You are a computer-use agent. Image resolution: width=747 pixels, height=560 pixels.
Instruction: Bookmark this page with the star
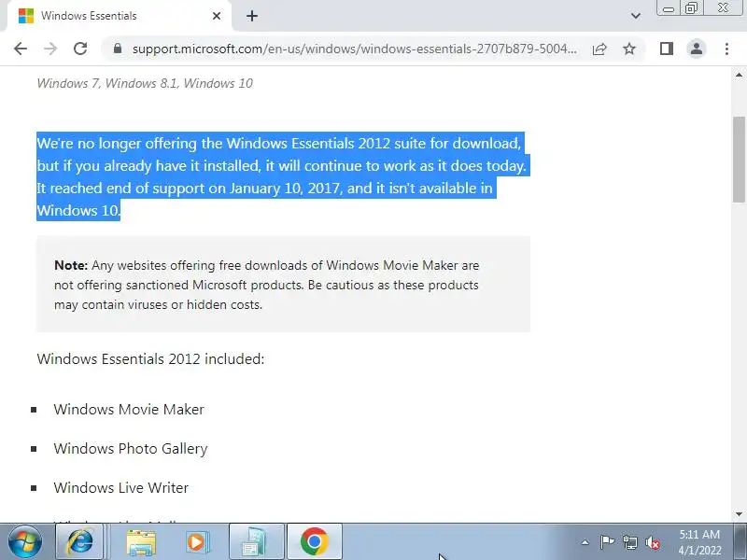(629, 49)
